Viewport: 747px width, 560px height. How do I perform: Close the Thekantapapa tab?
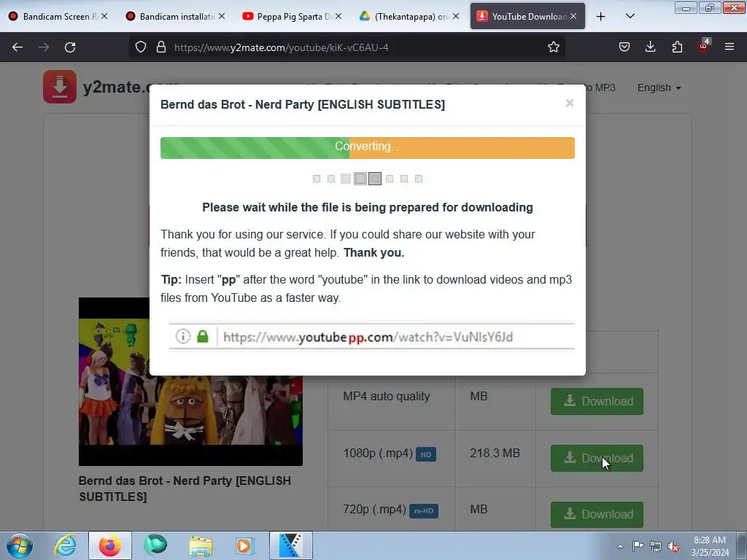tap(456, 17)
